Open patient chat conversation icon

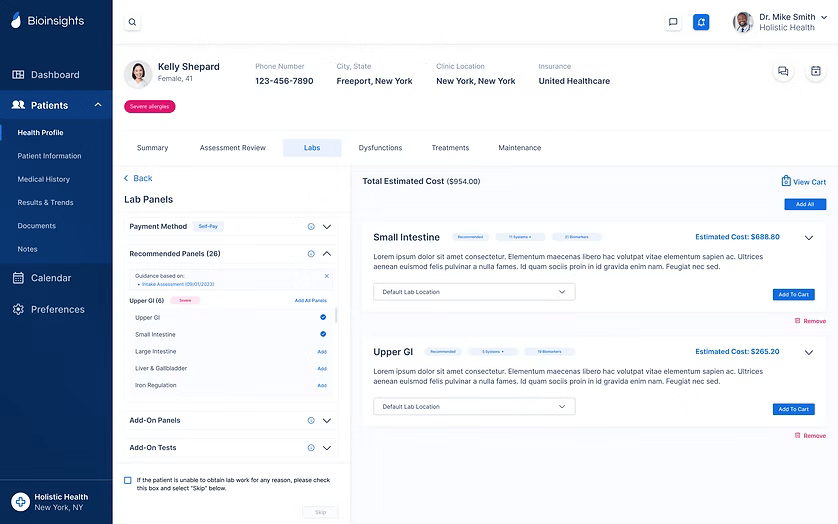point(783,71)
